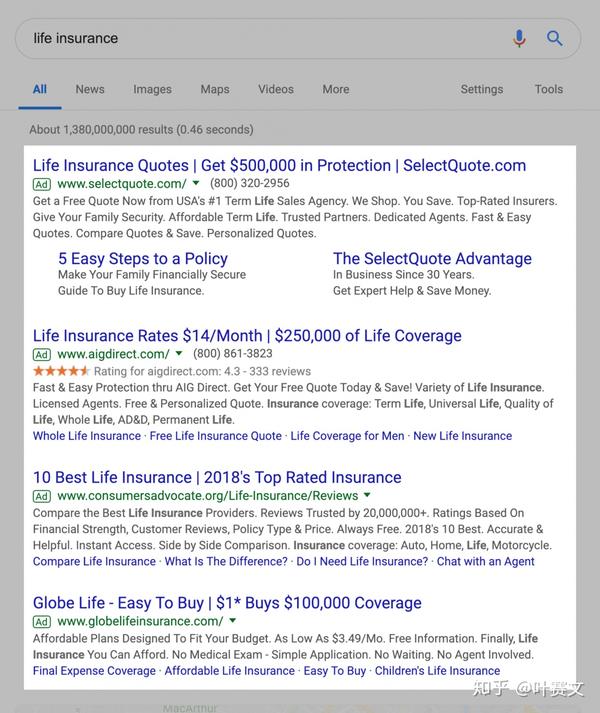The image size is (600, 713).
Task: Click the Ad badge beside consumersadvocate.org
Action: 41,496
